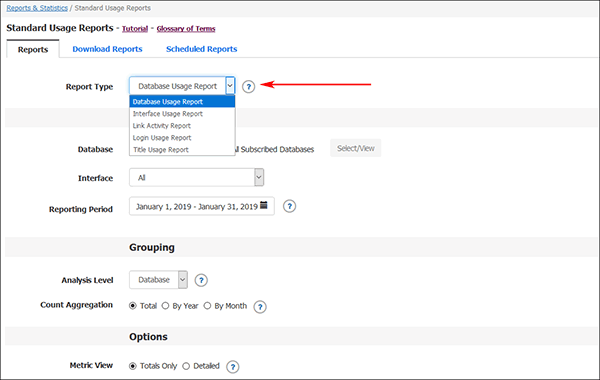Choose Totals Only metric view

(132, 366)
